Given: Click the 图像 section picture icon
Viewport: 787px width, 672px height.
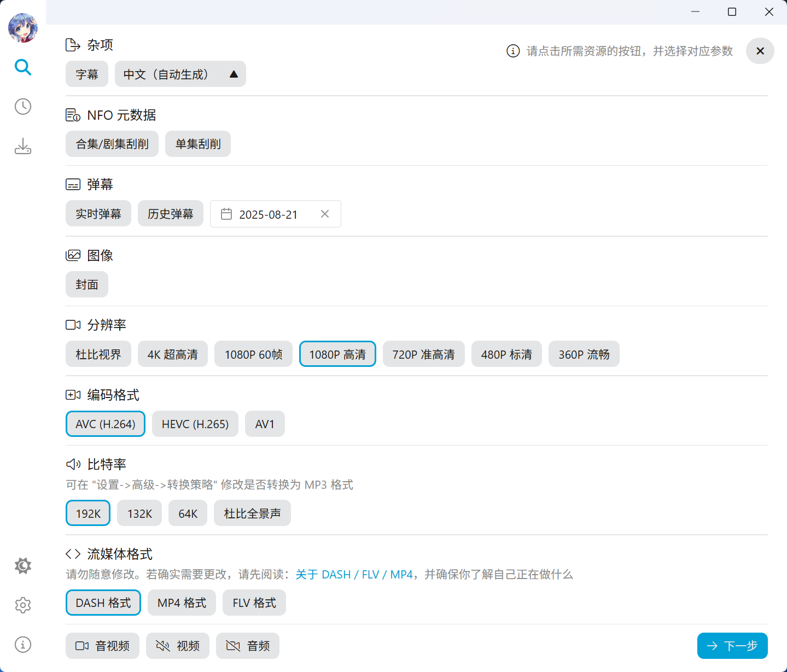Looking at the screenshot, I should 73,255.
